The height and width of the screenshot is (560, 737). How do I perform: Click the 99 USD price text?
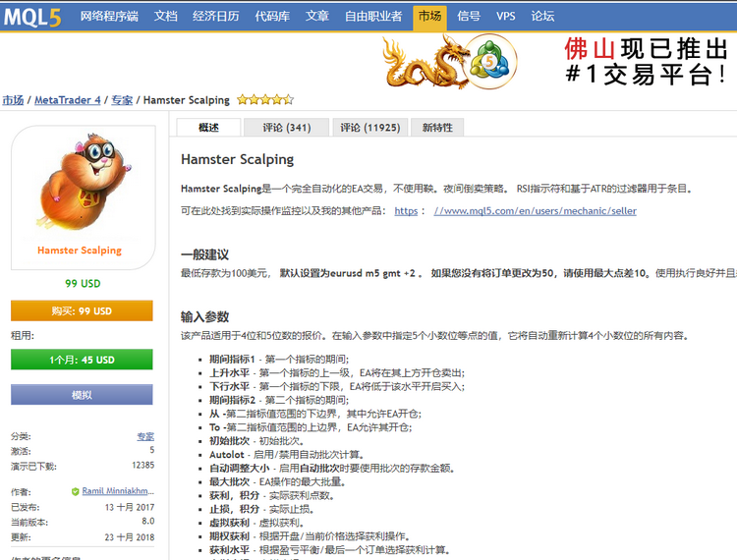pyautogui.click(x=83, y=284)
